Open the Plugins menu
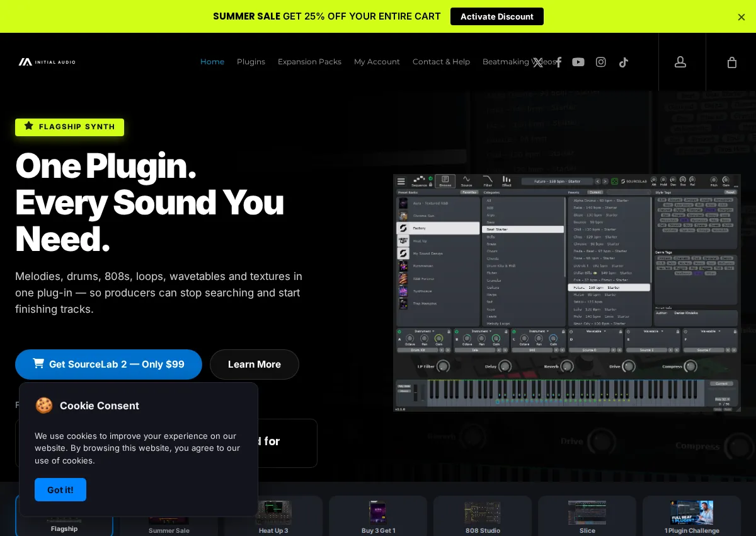This screenshot has height=536, width=756. tap(251, 62)
